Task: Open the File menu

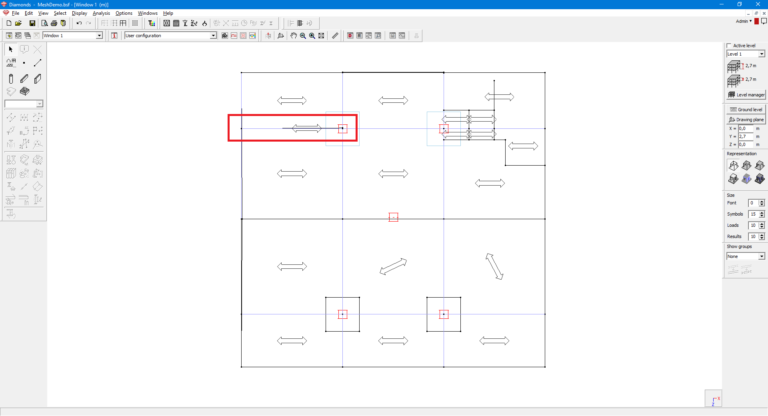Action: 15,13
